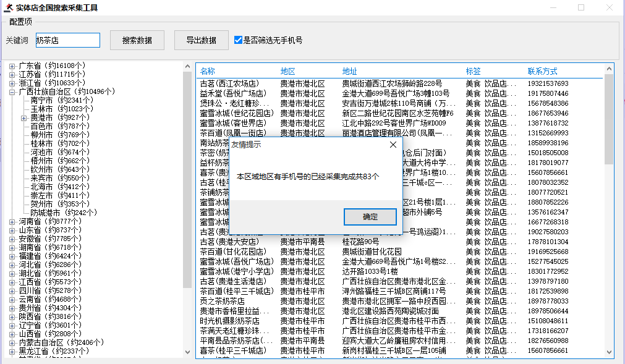The width and height of the screenshot is (625, 364).
Task: Click the 联系方式 column header
Action: point(542,71)
